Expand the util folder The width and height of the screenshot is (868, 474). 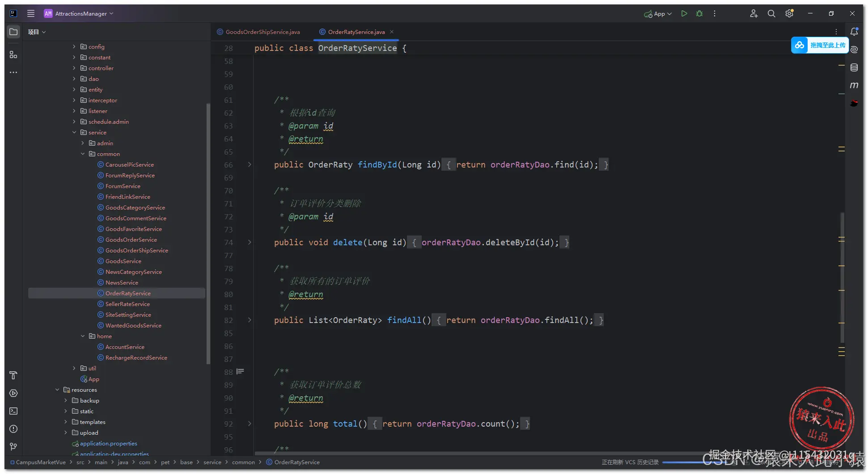pyautogui.click(x=74, y=368)
